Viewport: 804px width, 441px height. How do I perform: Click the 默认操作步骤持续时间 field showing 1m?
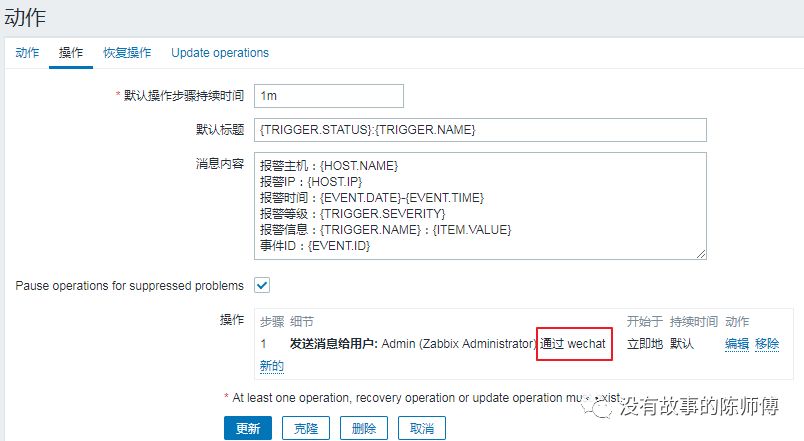[x=329, y=95]
